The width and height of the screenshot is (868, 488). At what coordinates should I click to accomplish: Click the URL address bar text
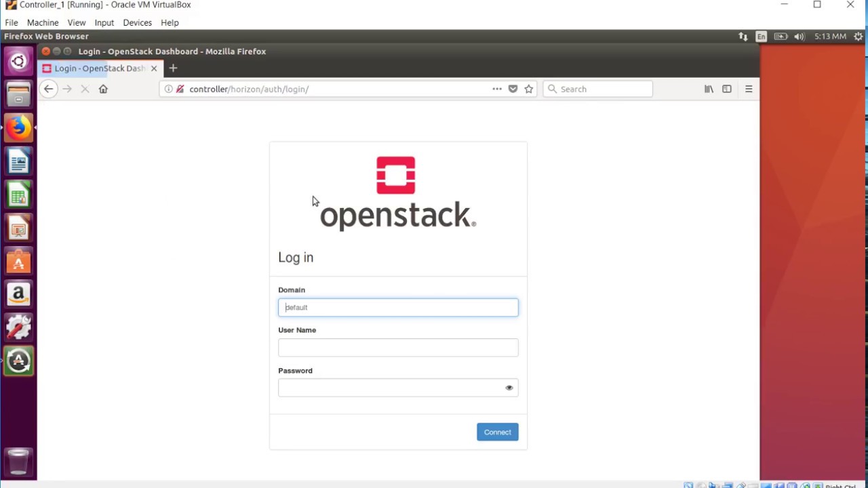point(249,89)
